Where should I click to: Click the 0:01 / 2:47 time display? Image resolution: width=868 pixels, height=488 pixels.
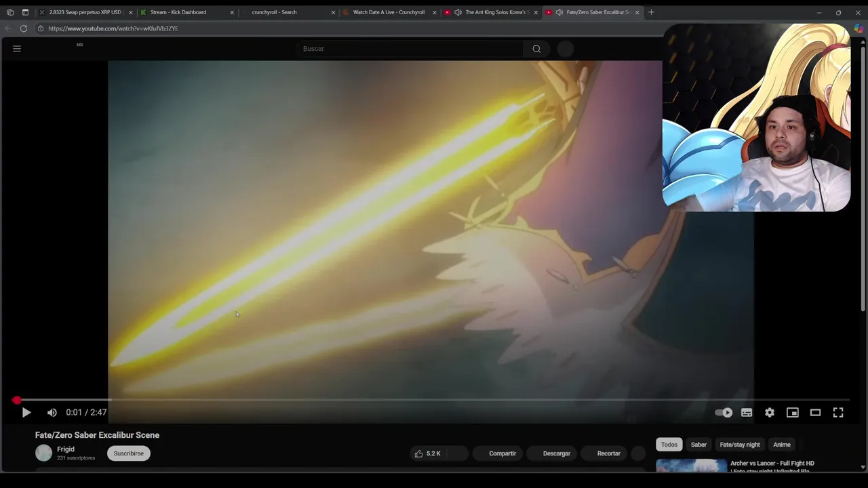(x=86, y=412)
